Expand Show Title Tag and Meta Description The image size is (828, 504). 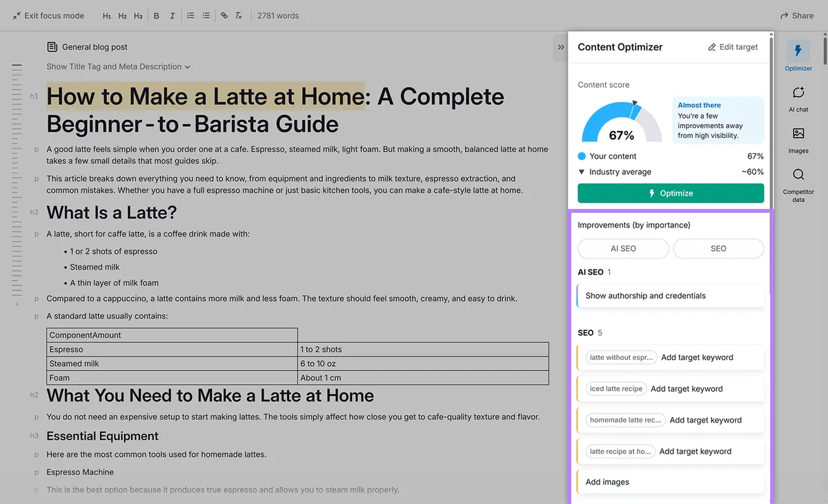118,67
